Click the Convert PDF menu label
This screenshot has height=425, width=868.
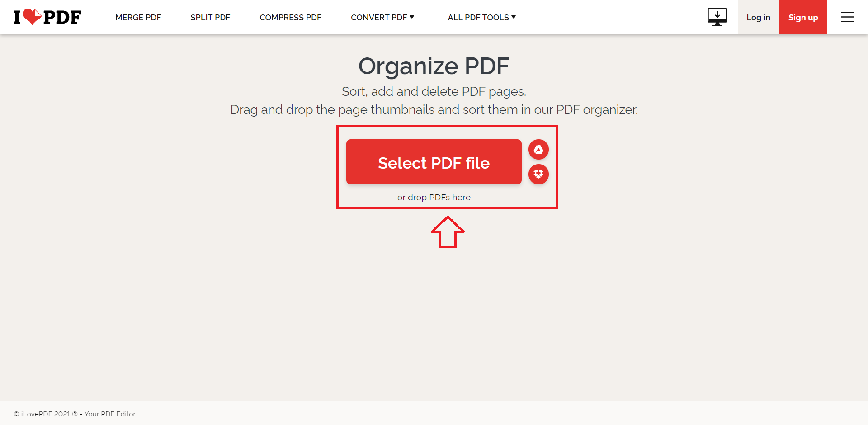click(x=379, y=18)
